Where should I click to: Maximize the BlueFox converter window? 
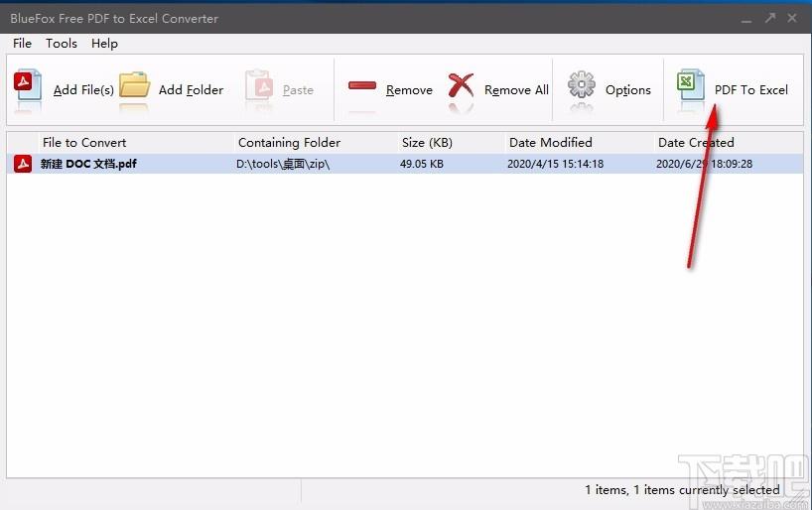[770, 18]
